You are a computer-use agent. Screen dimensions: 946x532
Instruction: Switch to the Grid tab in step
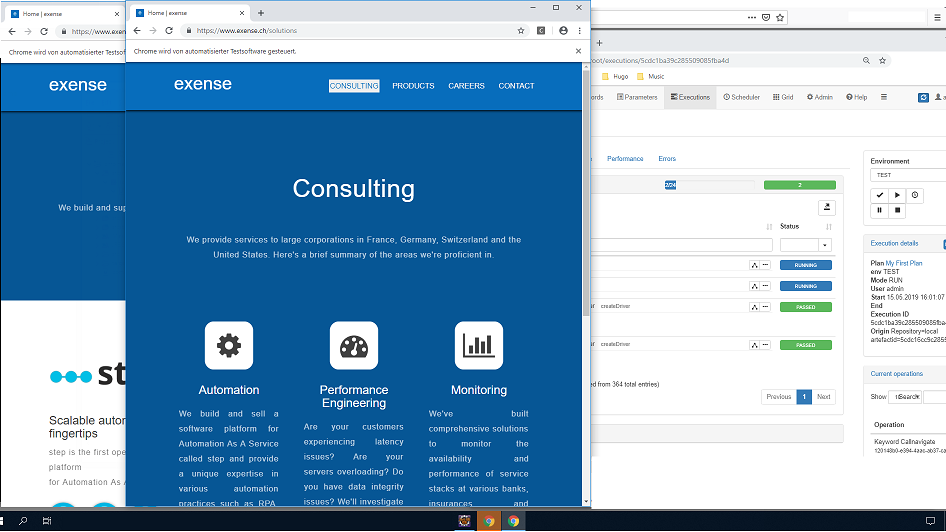(783, 97)
